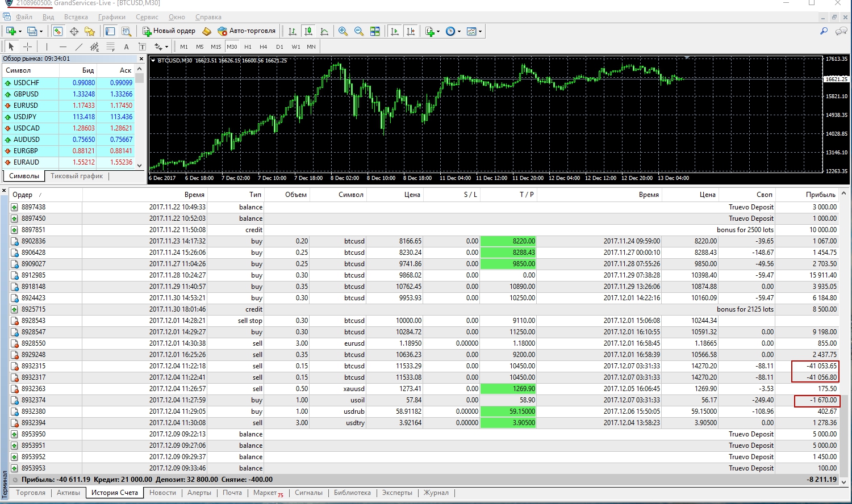Open the templates dropdown in toolbar
This screenshot has width=852, height=504.
480,31
